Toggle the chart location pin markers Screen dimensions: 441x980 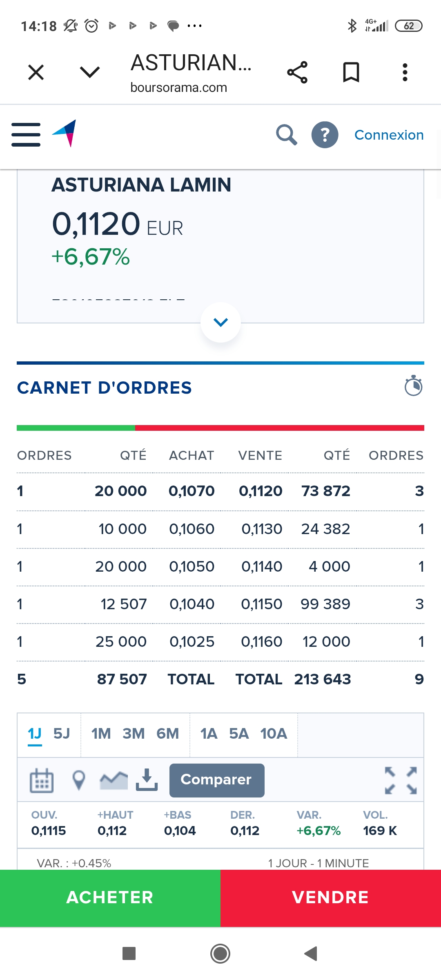(78, 780)
